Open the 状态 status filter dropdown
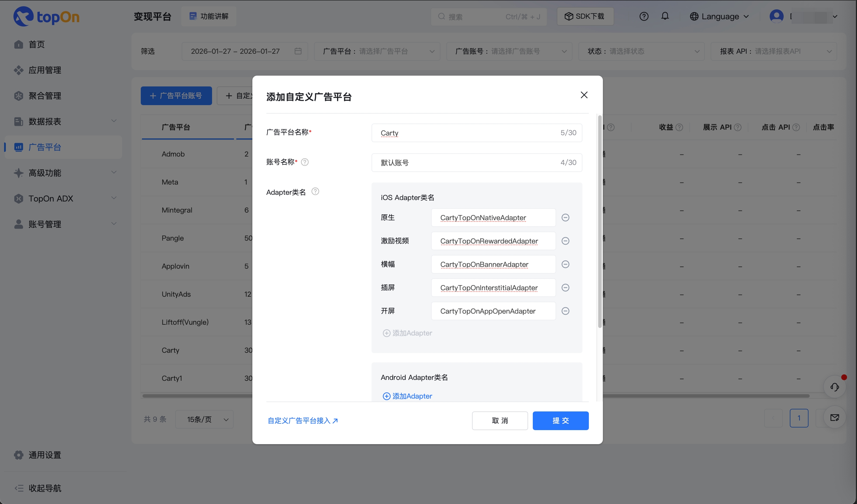Screen dimensions: 857x504 [x=641, y=51]
